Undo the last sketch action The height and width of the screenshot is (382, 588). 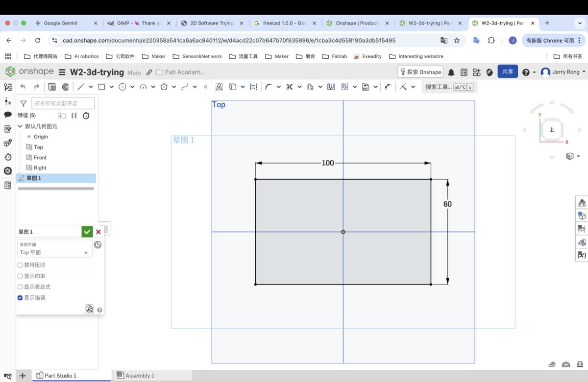(x=23, y=87)
